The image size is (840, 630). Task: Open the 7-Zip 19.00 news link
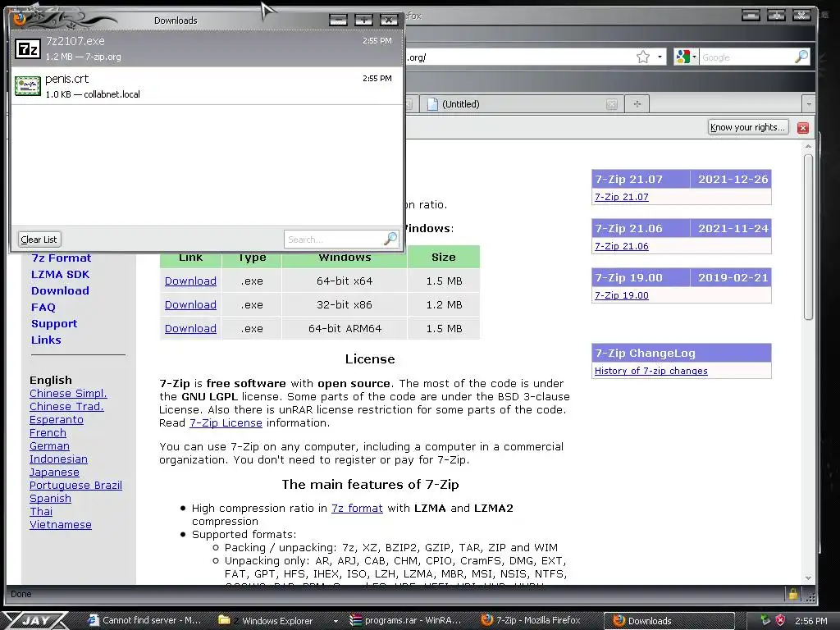pyautogui.click(x=622, y=295)
